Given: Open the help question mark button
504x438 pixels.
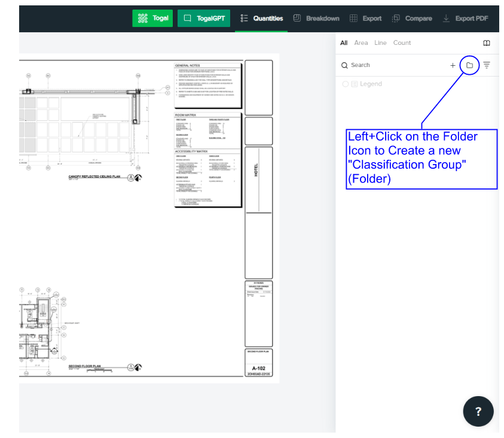Looking at the screenshot, I should point(478,411).
